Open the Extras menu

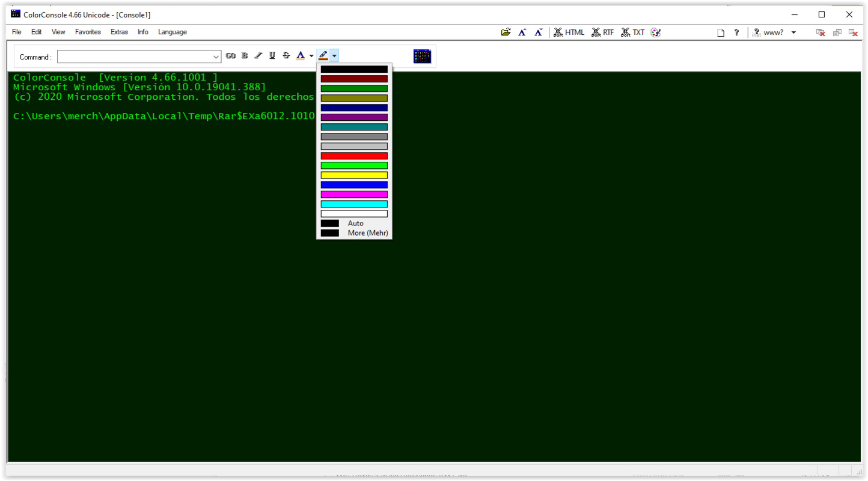[x=119, y=32]
